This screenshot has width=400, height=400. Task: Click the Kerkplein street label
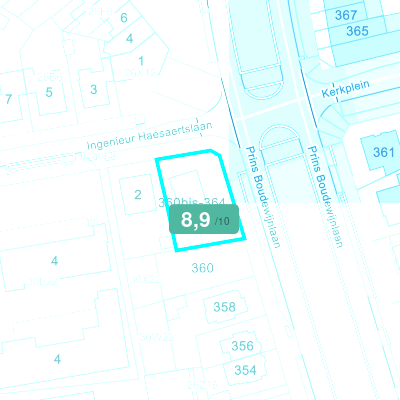(x=346, y=89)
